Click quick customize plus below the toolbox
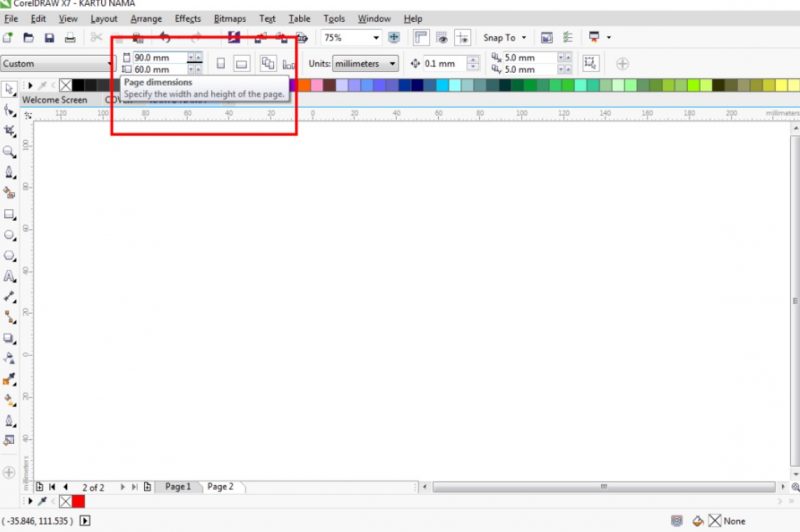 (9, 472)
